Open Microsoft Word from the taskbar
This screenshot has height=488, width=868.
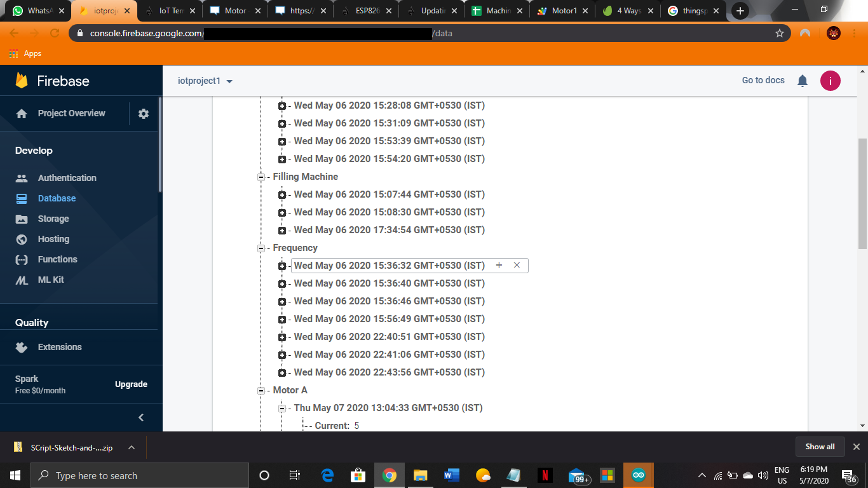tap(452, 475)
